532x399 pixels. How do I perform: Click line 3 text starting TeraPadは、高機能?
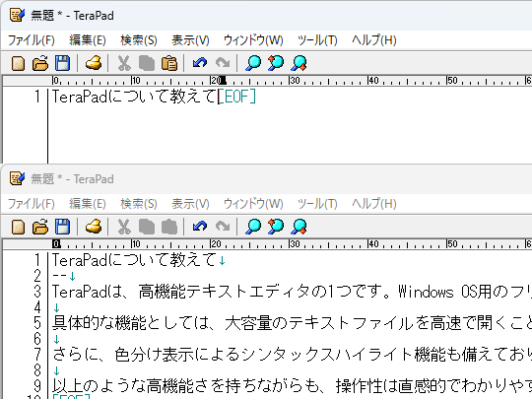(x=293, y=292)
